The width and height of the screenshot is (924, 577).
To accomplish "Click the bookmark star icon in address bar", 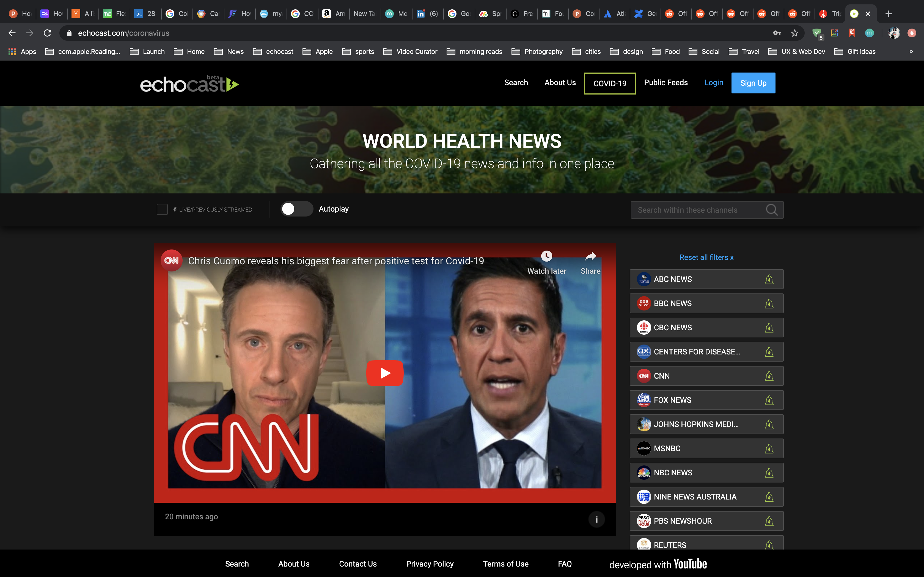I will pyautogui.click(x=794, y=33).
